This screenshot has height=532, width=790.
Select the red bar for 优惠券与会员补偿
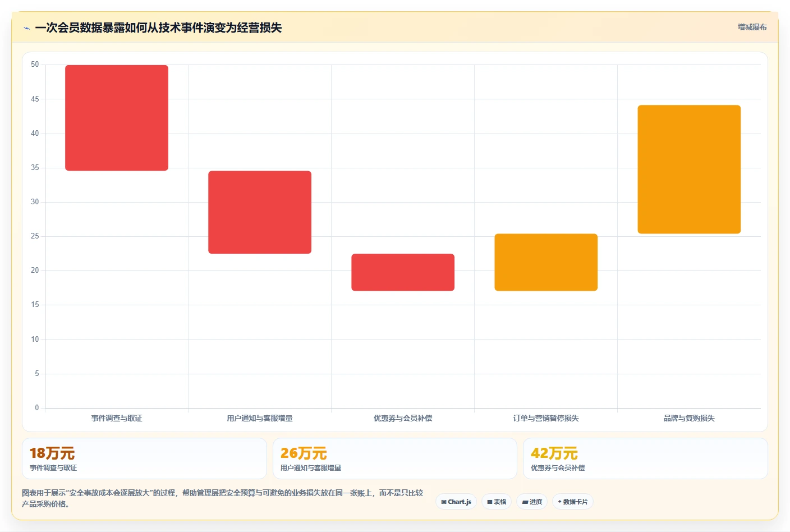[403, 272]
